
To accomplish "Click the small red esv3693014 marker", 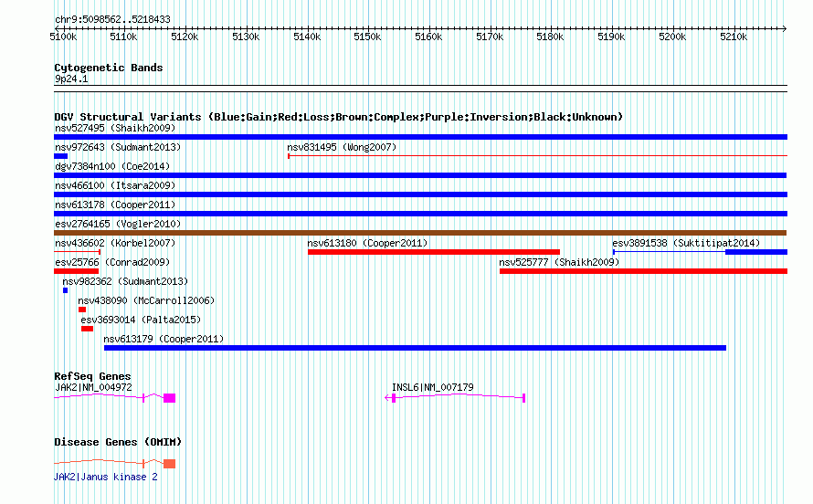I will point(87,329).
